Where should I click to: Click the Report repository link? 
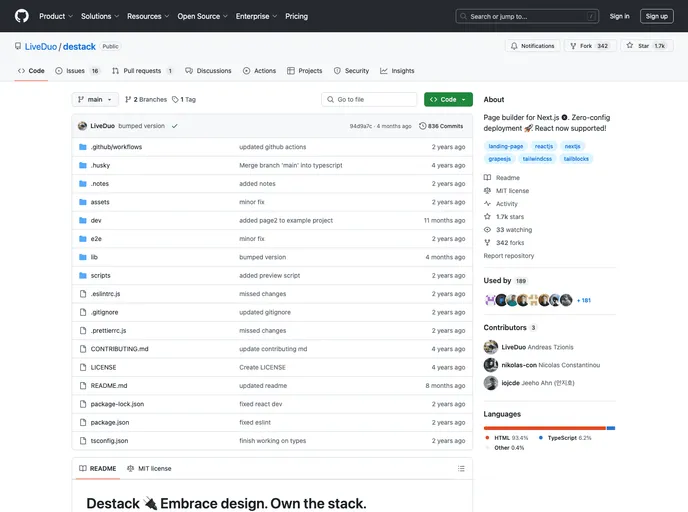(509, 256)
